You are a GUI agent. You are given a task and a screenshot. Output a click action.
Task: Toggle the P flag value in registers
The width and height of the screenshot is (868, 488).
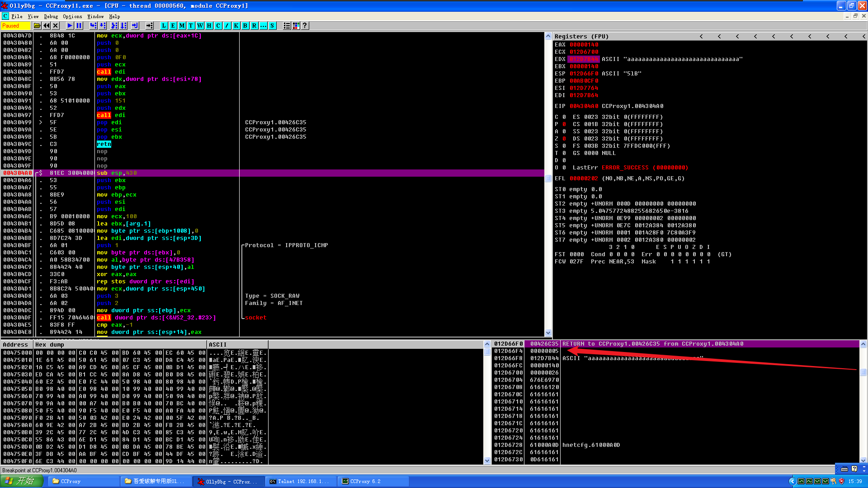pos(564,124)
